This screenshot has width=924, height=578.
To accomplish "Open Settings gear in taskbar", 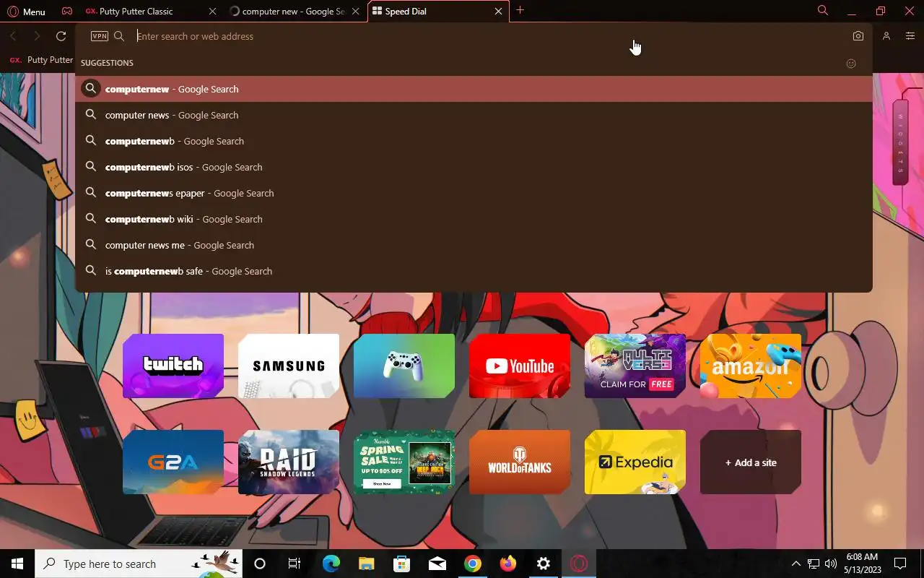I will 544,564.
